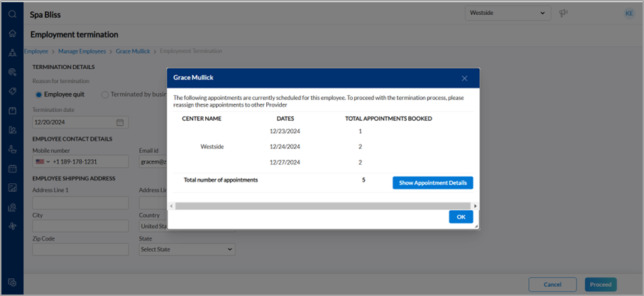Click the dialog resize grip corner

coord(476,226)
